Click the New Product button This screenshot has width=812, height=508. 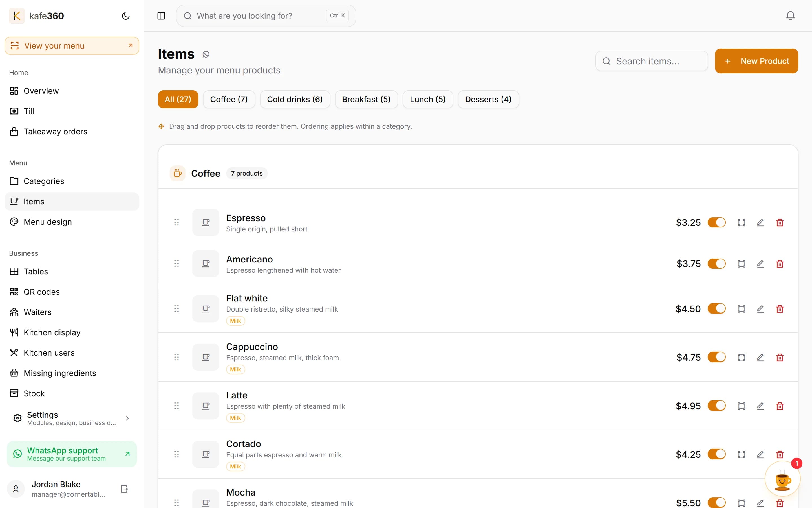tap(756, 61)
